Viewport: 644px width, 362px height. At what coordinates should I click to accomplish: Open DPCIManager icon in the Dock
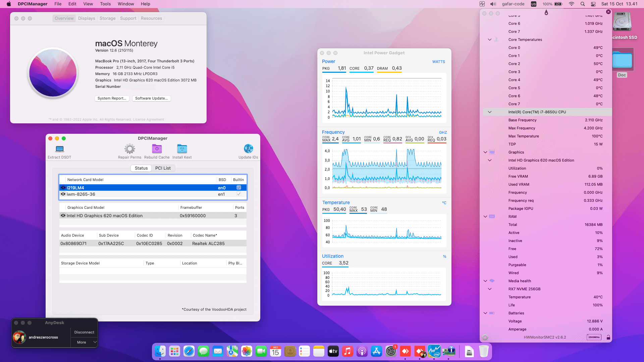point(449,351)
